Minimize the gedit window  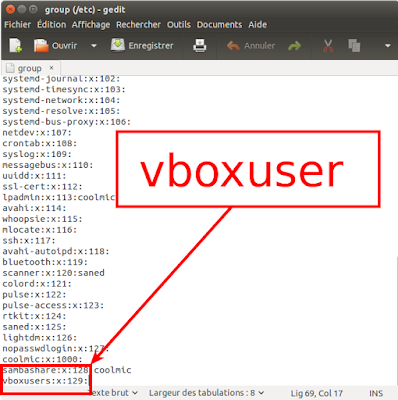21,9
